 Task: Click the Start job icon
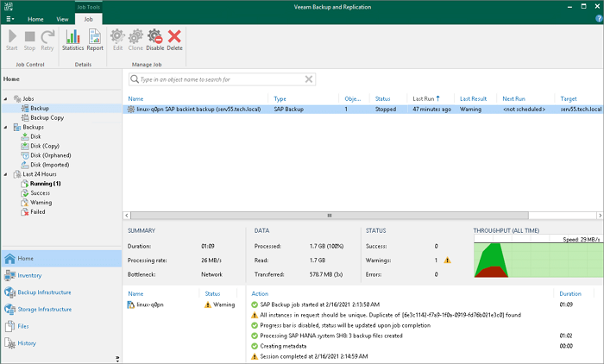point(12,40)
